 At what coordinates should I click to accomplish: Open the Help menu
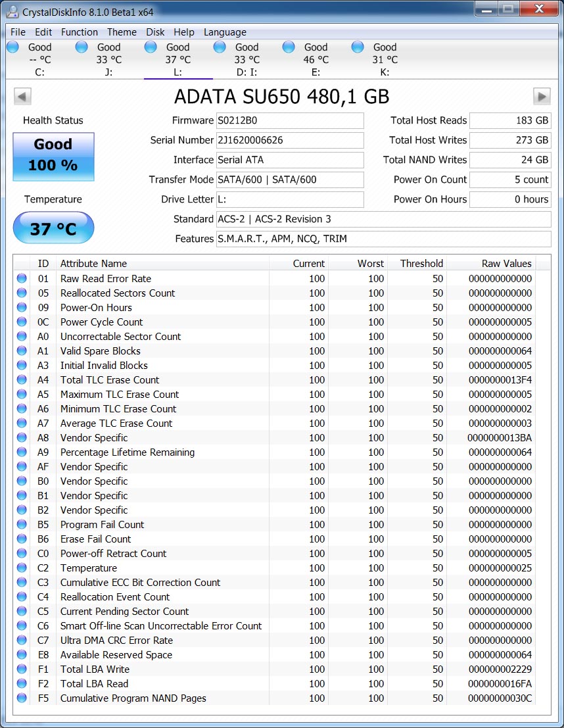pyautogui.click(x=184, y=32)
